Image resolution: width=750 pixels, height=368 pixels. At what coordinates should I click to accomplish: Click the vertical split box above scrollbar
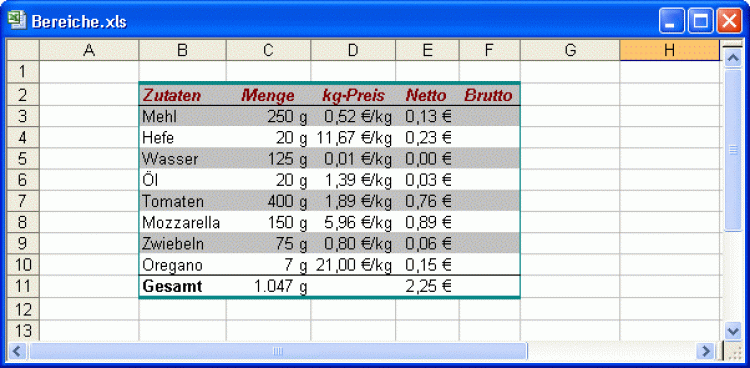click(733, 45)
